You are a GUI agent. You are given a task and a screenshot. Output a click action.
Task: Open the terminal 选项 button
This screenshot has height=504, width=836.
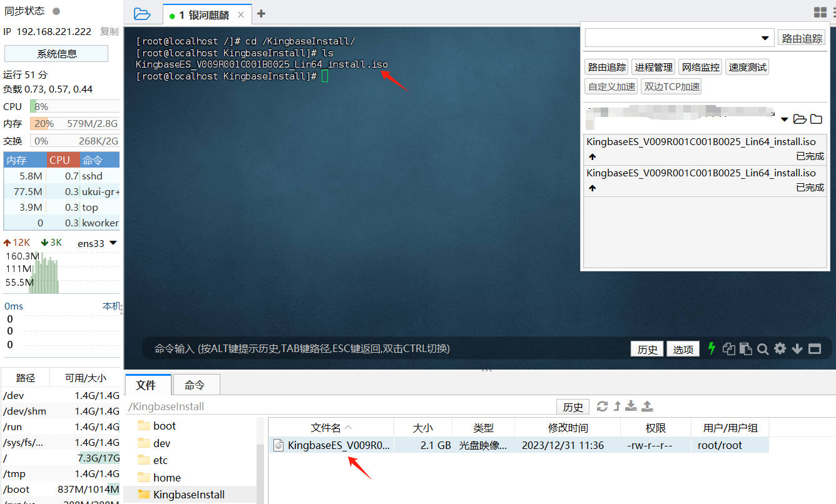[683, 349]
